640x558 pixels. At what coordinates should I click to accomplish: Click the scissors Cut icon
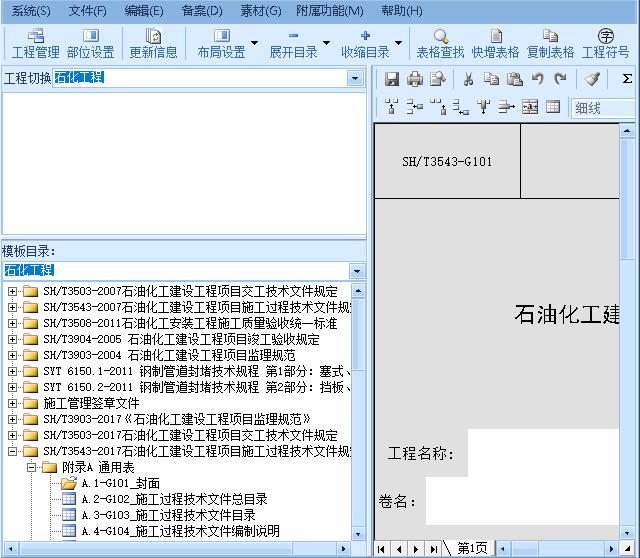pyautogui.click(x=467, y=79)
